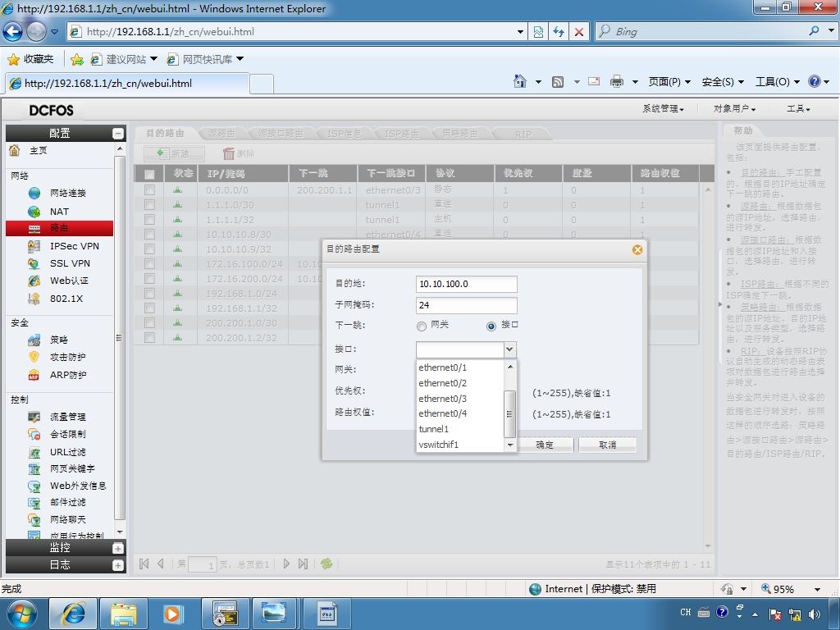Check the row 200.200.1.0/30 checkbox

149,323
